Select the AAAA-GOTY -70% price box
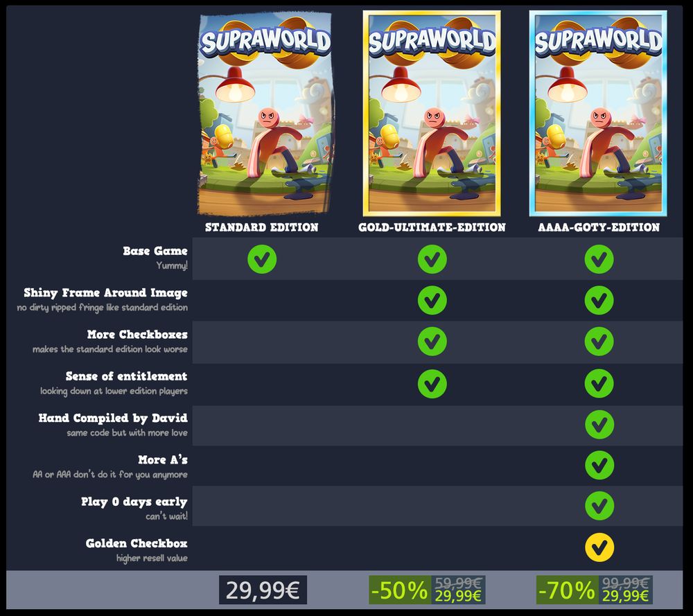 (595, 590)
